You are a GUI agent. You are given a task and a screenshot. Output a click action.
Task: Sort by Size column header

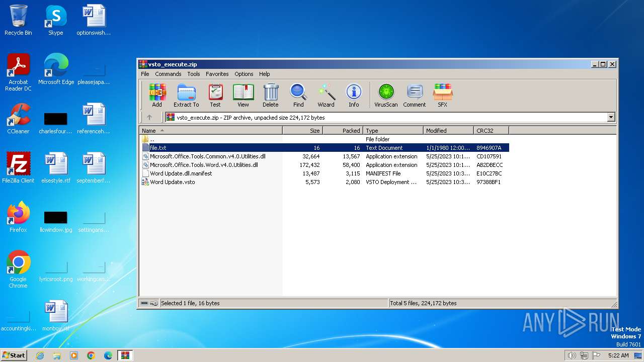pos(302,130)
